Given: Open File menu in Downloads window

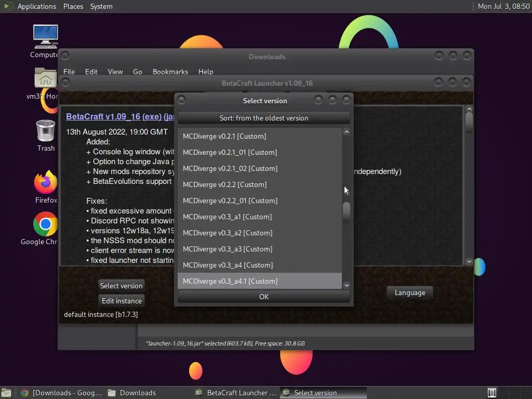Looking at the screenshot, I should pos(69,72).
